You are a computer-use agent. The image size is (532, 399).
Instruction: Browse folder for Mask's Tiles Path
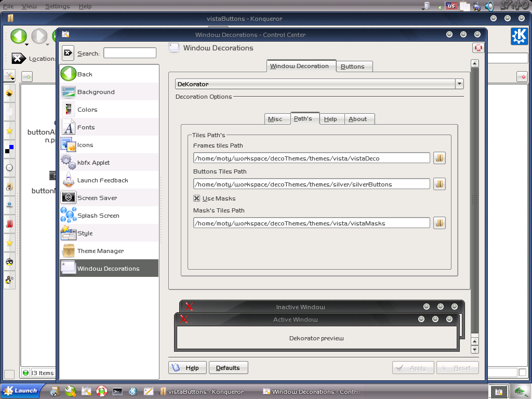(440, 223)
